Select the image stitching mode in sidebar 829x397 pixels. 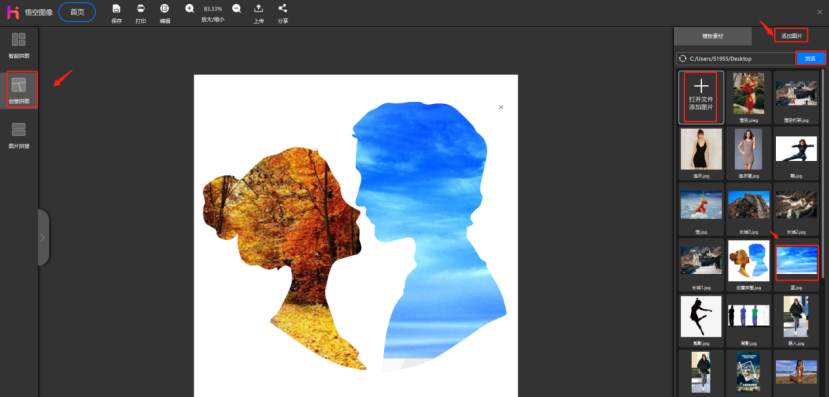tap(19, 135)
